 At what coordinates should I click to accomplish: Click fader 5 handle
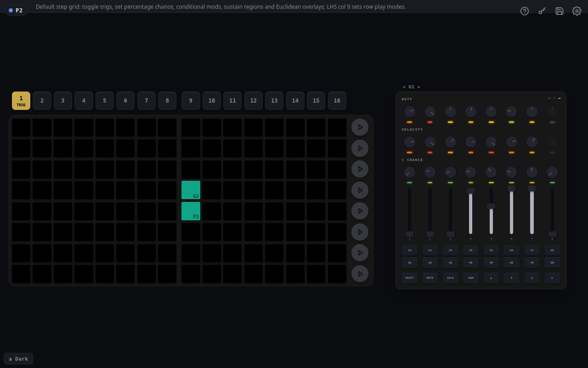pyautogui.click(x=491, y=206)
